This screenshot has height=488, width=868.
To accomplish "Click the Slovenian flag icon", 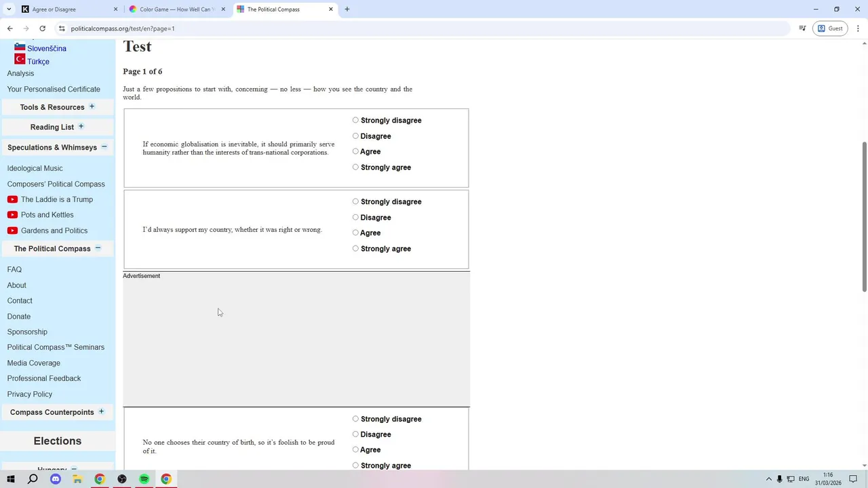I will tap(20, 47).
